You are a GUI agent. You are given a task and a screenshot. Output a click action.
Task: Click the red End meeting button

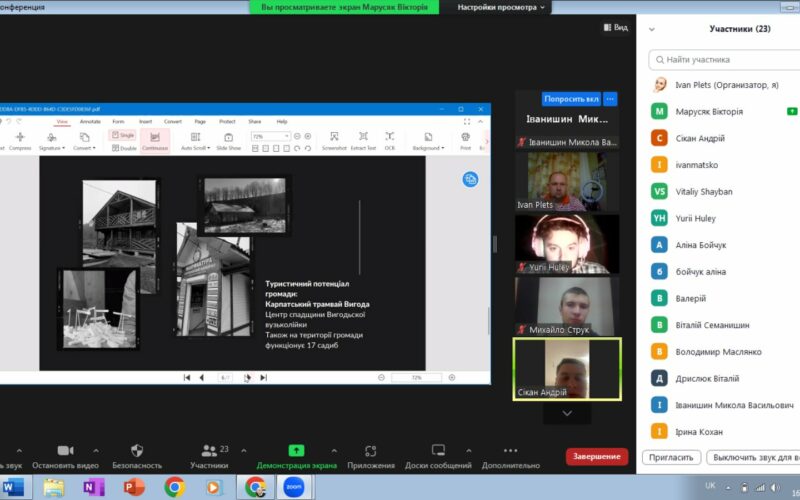tap(597, 456)
